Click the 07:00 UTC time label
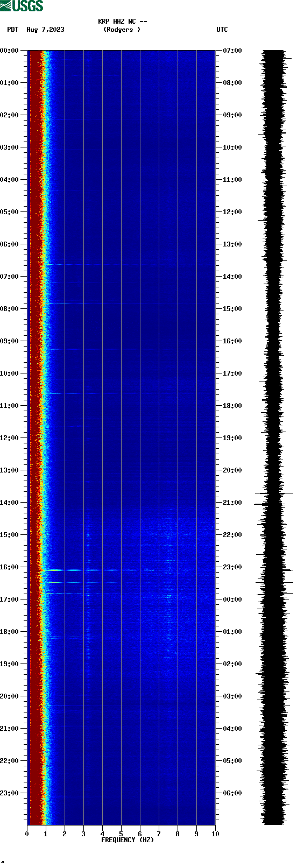Viewport: 297px width, 868px height. pos(232,51)
